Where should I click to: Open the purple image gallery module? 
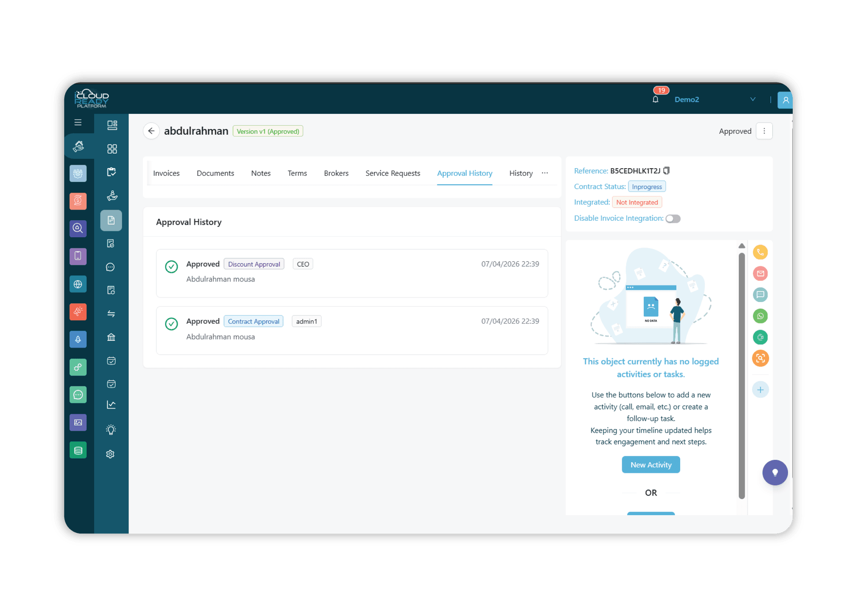click(78, 422)
